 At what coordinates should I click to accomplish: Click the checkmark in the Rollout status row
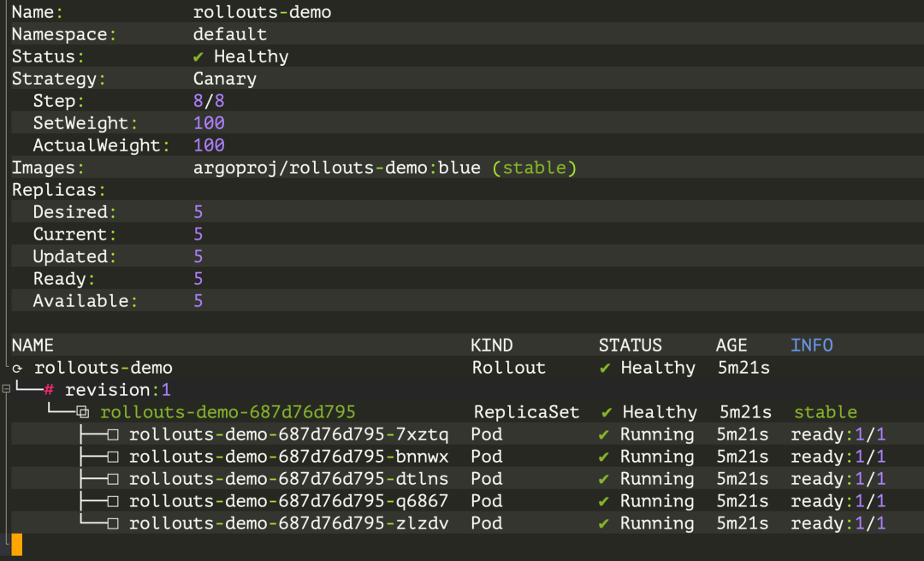605,369
